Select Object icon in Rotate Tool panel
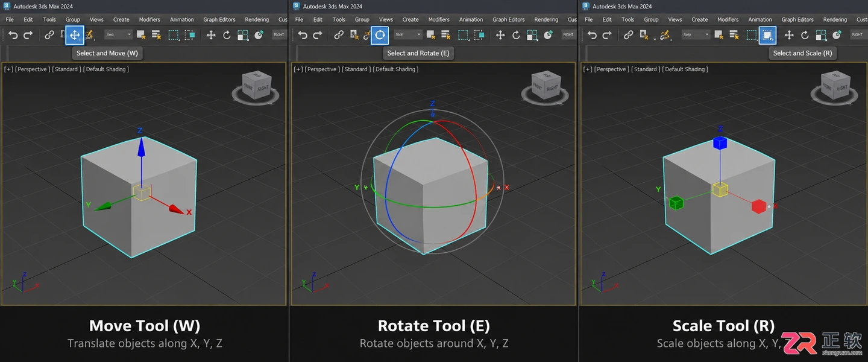Viewport: 868px width, 362px height. click(x=431, y=35)
